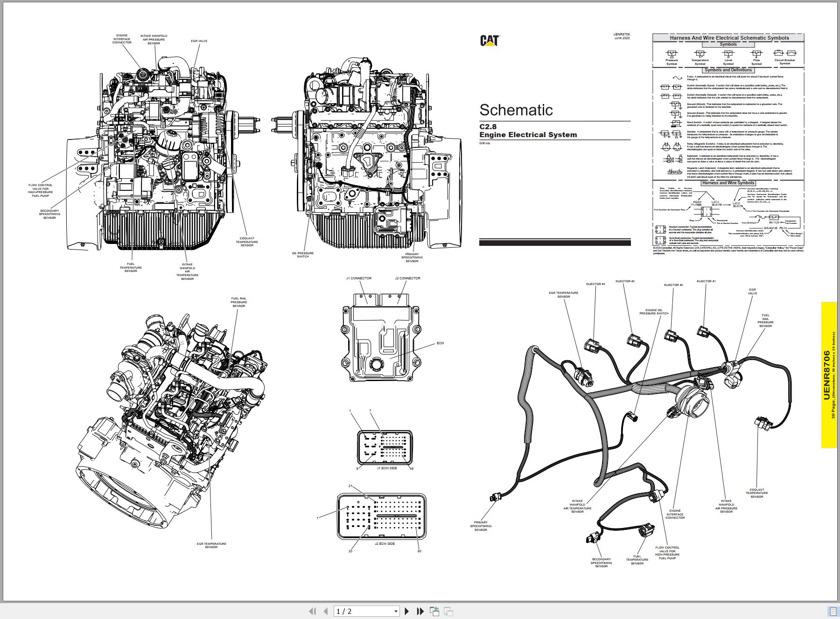The width and height of the screenshot is (840, 619).
Task: Click the Engine Electrical System heading
Action: click(x=528, y=135)
